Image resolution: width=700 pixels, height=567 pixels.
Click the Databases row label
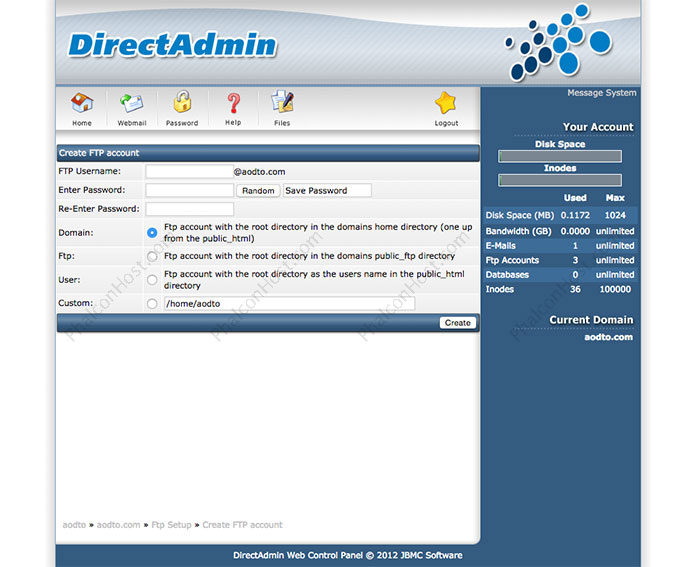point(507,275)
